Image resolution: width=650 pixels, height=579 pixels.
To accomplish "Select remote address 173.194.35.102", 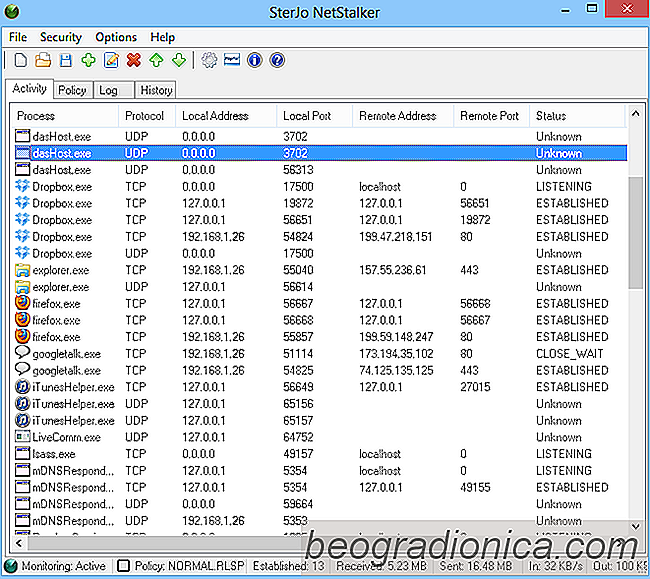I will pyautogui.click(x=396, y=354).
